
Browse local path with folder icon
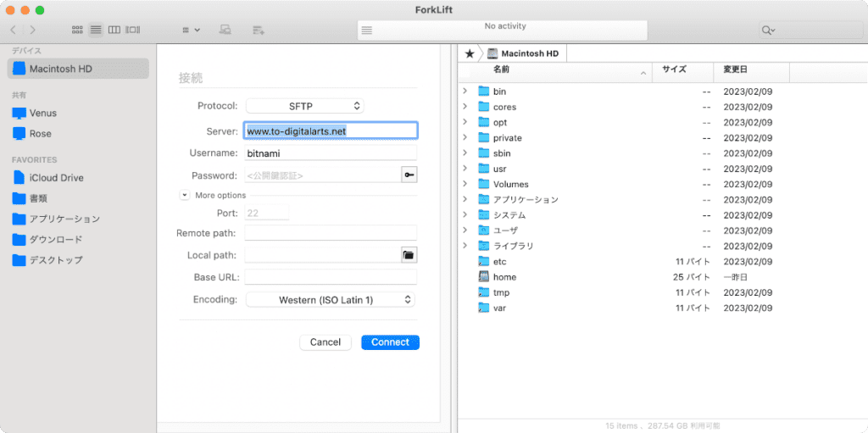pos(409,255)
